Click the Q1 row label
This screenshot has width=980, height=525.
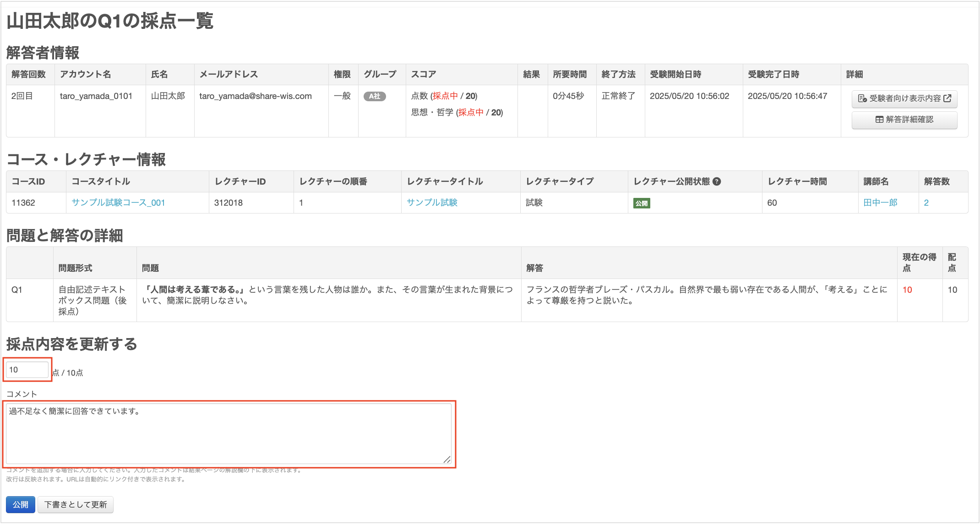(x=17, y=290)
